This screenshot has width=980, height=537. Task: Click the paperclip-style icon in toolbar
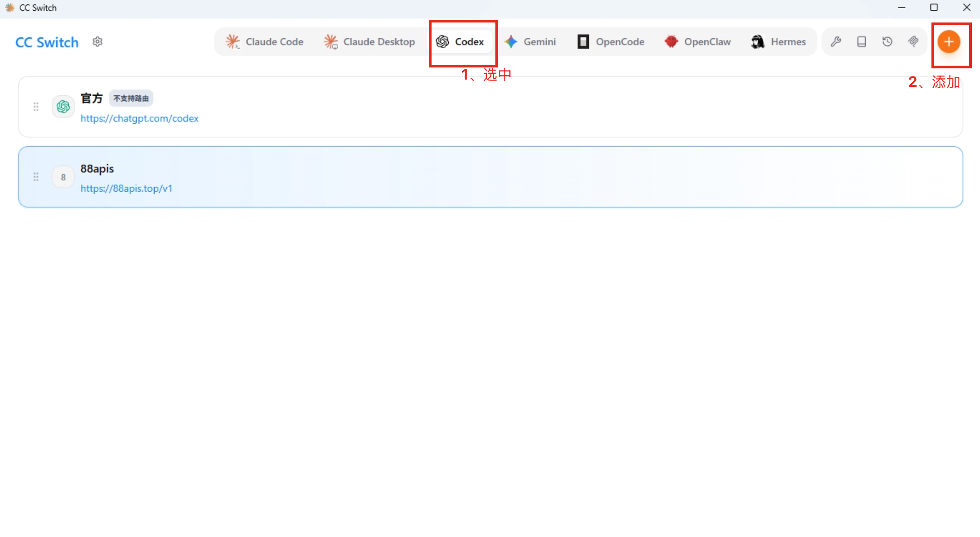913,42
